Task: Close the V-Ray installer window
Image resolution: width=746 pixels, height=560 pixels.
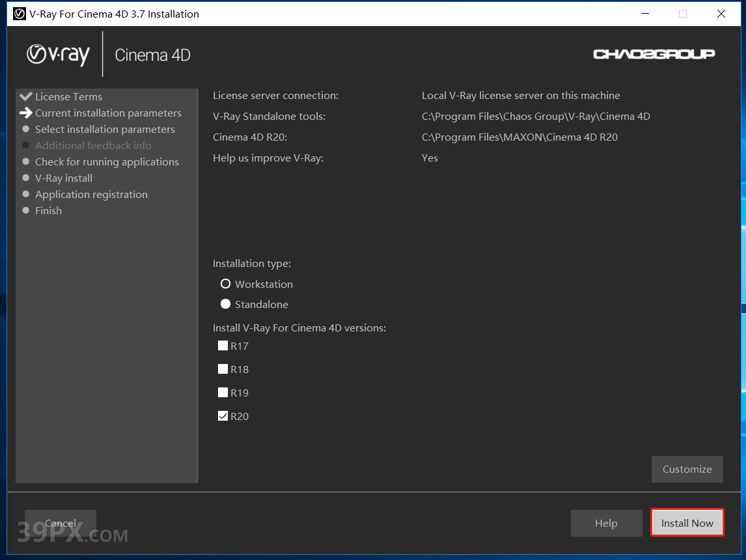Action: [x=721, y=14]
